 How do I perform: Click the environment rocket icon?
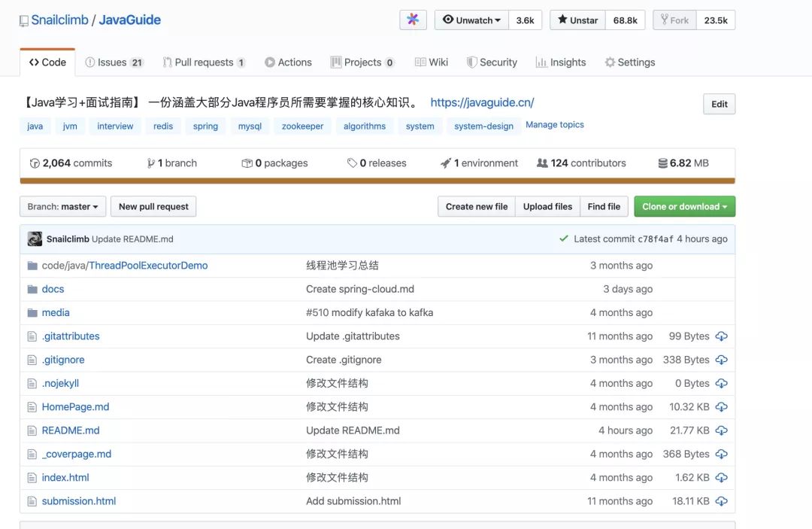[445, 163]
